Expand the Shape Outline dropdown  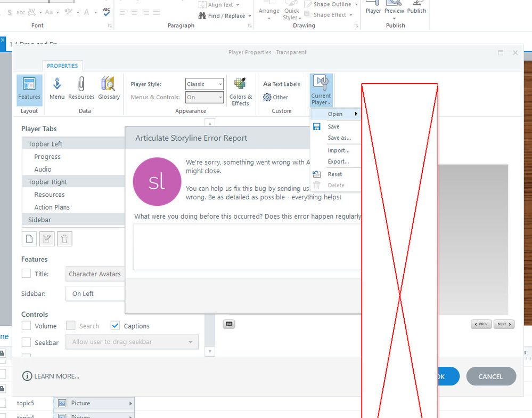(x=356, y=4)
